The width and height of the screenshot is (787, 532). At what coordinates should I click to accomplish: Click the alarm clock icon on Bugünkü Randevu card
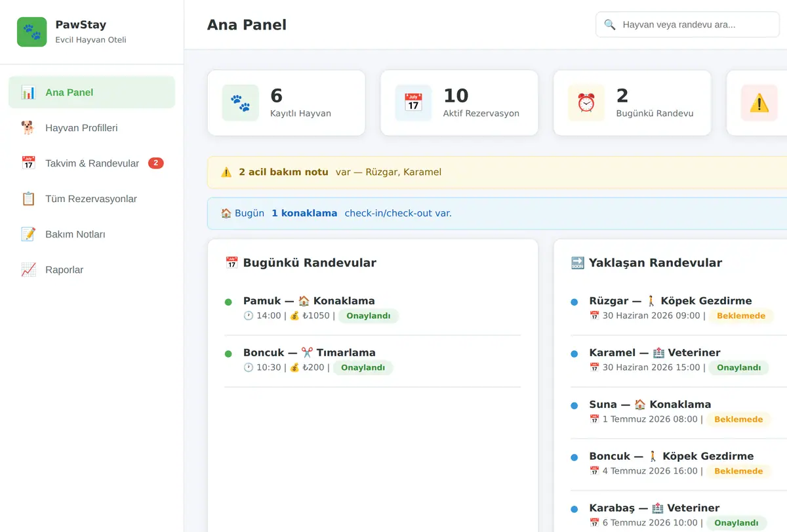pyautogui.click(x=586, y=103)
